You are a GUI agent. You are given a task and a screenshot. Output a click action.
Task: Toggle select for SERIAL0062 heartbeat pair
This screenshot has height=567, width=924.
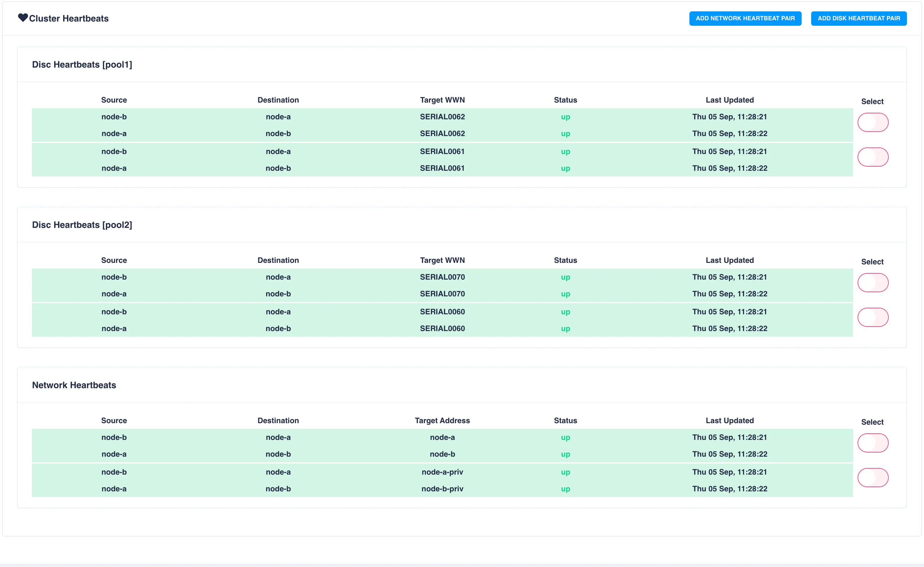pos(873,122)
